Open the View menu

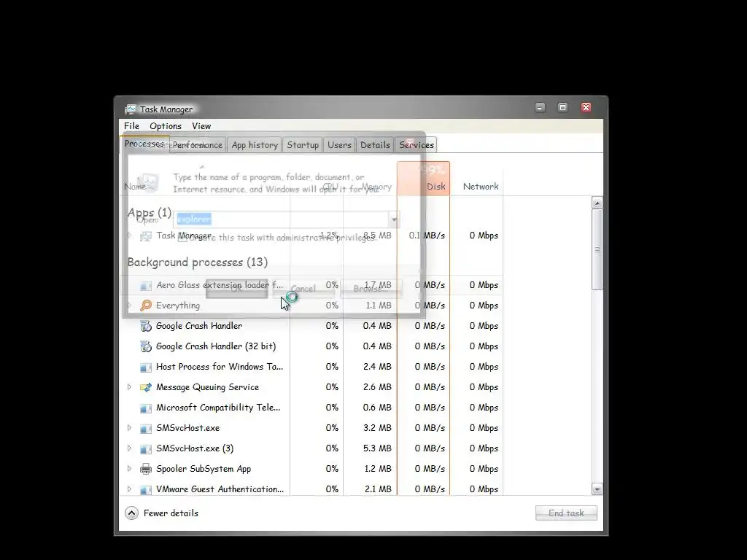(x=201, y=125)
